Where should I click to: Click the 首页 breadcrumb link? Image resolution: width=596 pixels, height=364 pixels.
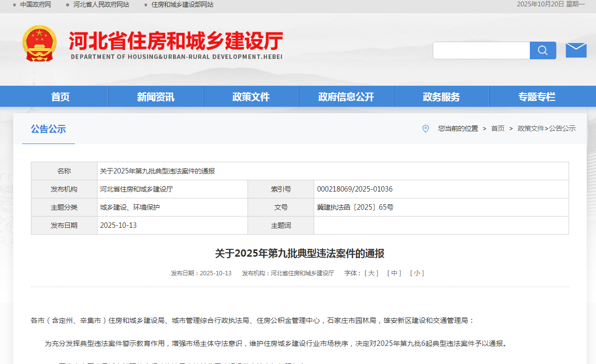coord(497,128)
